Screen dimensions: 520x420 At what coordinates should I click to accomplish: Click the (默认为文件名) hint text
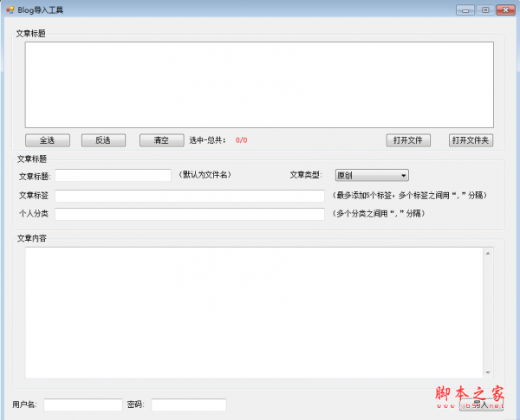click(x=205, y=175)
